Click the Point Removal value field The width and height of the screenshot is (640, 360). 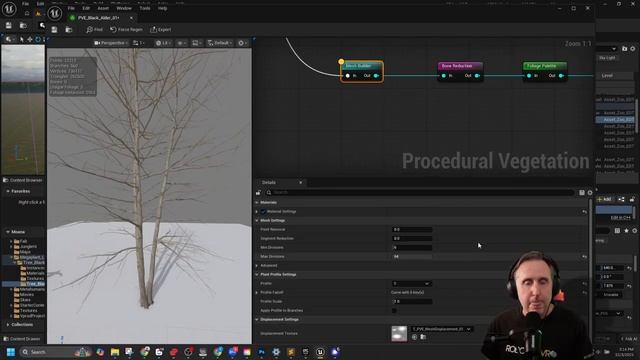(412, 229)
